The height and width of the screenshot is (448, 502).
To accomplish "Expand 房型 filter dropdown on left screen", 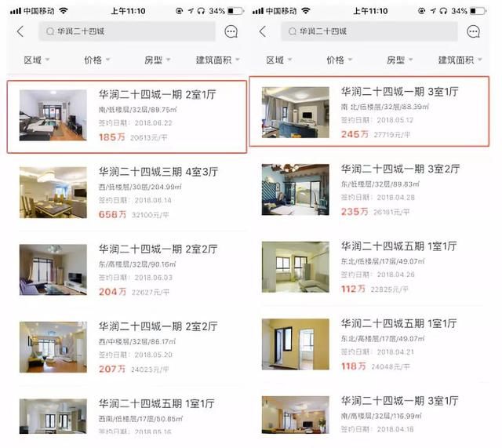I will 157,60.
